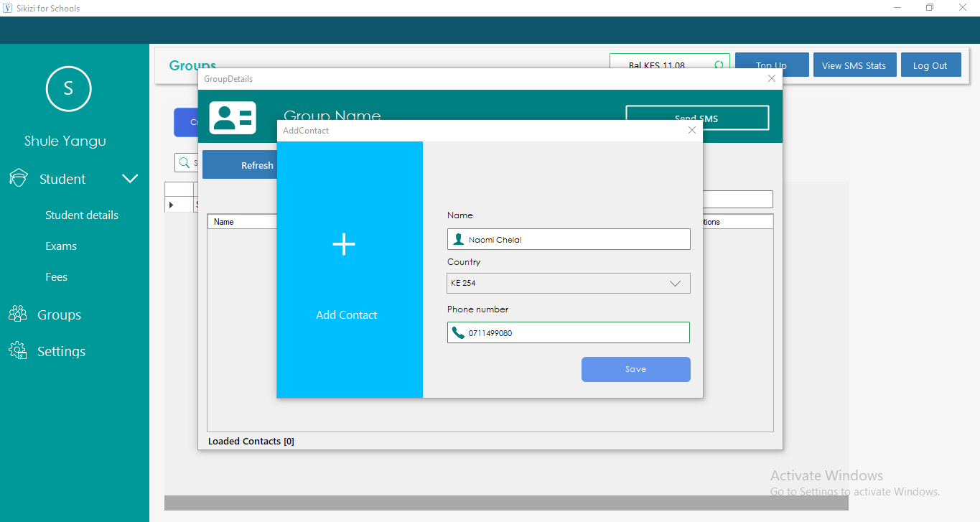
Task: Click the circular S profile avatar
Action: tap(68, 88)
